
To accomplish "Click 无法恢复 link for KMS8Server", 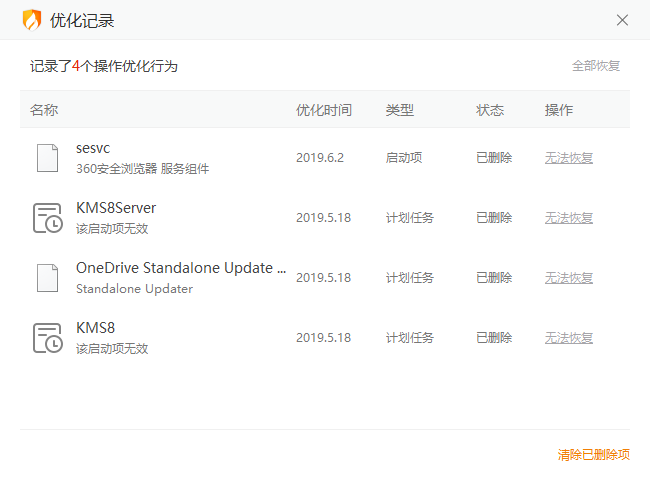I will point(568,218).
